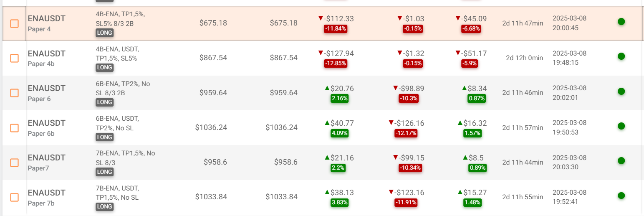Click the green status dot for Paper7
644x216 pixels.
(x=621, y=160)
